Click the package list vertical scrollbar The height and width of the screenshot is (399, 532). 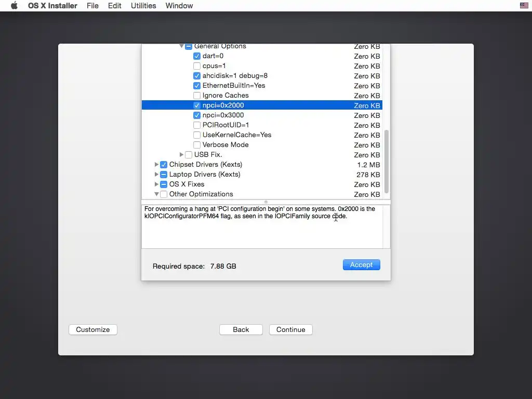click(387, 162)
